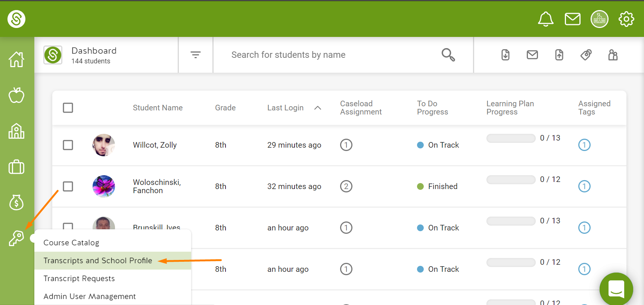Open the chat support bubble
The height and width of the screenshot is (305, 644).
coord(616,289)
